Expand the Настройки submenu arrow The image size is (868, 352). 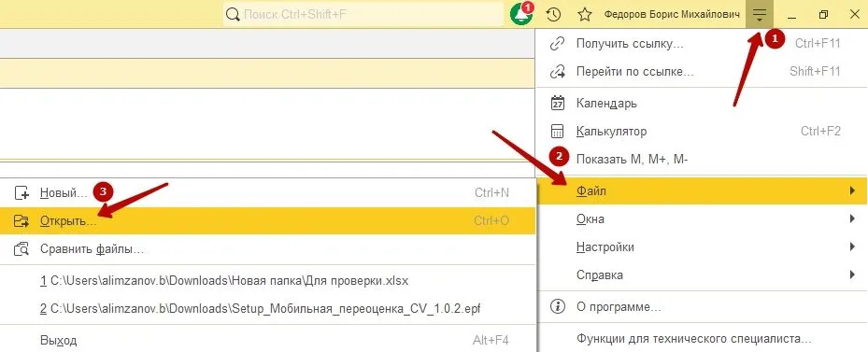852,246
